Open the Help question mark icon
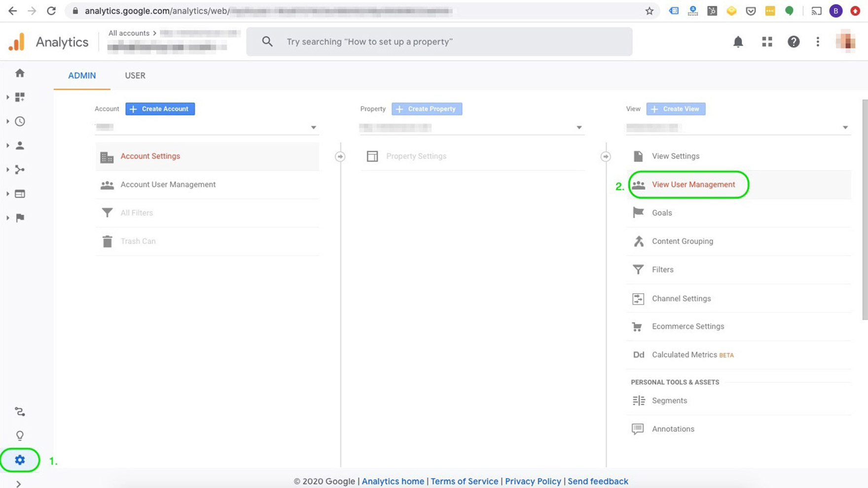 coord(793,42)
